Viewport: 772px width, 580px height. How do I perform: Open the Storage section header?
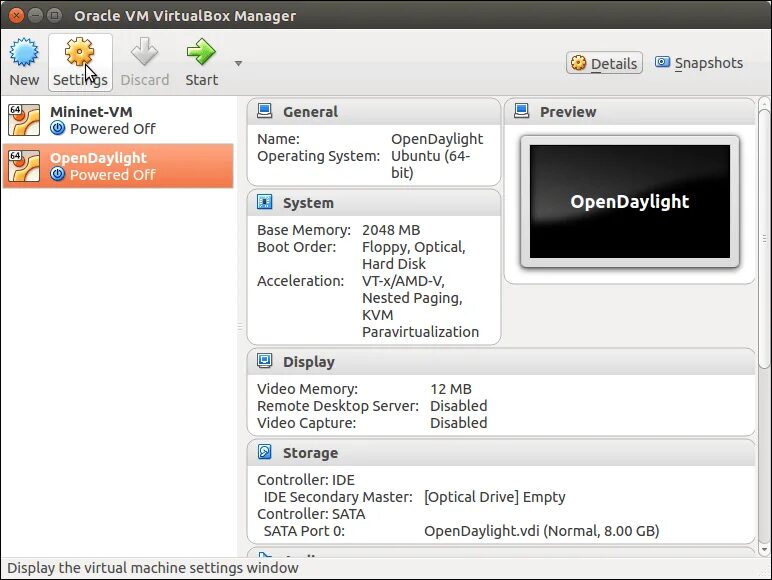501,453
